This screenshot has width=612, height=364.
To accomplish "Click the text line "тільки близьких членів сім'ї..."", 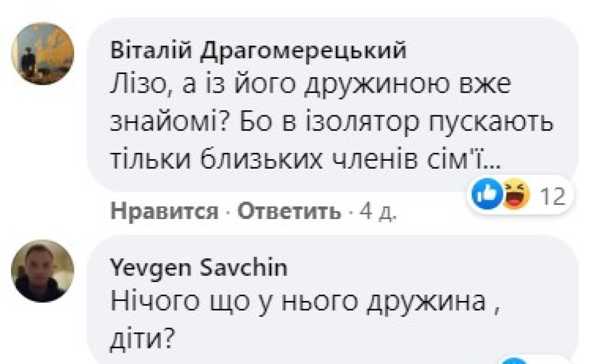I will 309,160.
